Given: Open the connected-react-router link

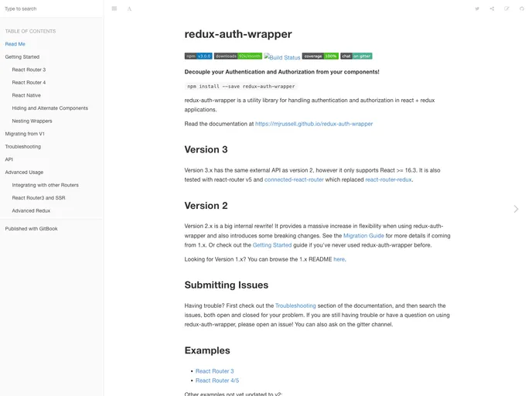Looking at the screenshot, I should tap(294, 179).
